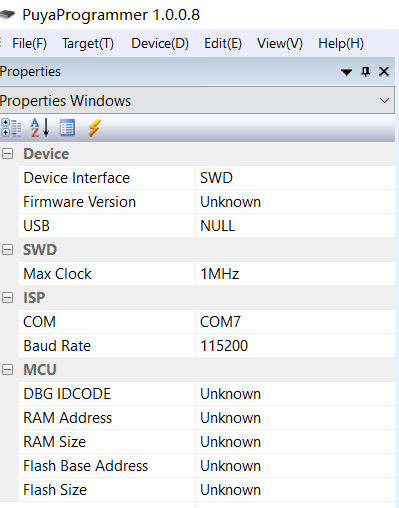This screenshot has width=399, height=508.
Task: Collapse the MCU category
Action: coord(7,370)
